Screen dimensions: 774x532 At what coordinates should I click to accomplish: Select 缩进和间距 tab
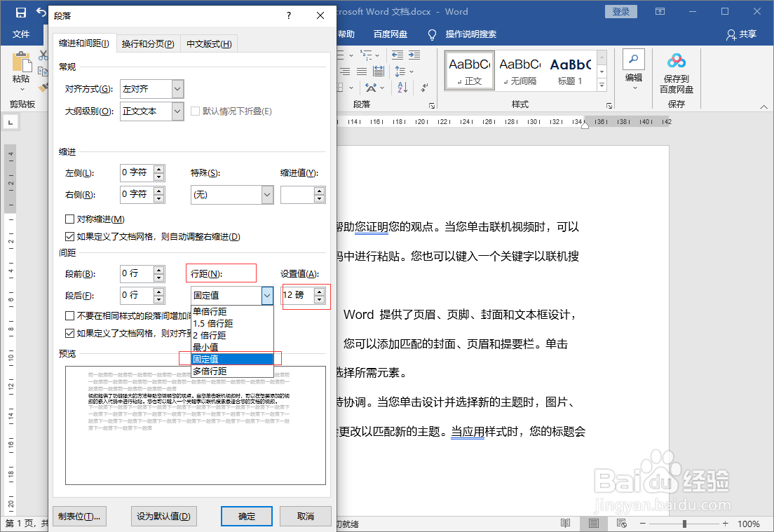tap(84, 43)
